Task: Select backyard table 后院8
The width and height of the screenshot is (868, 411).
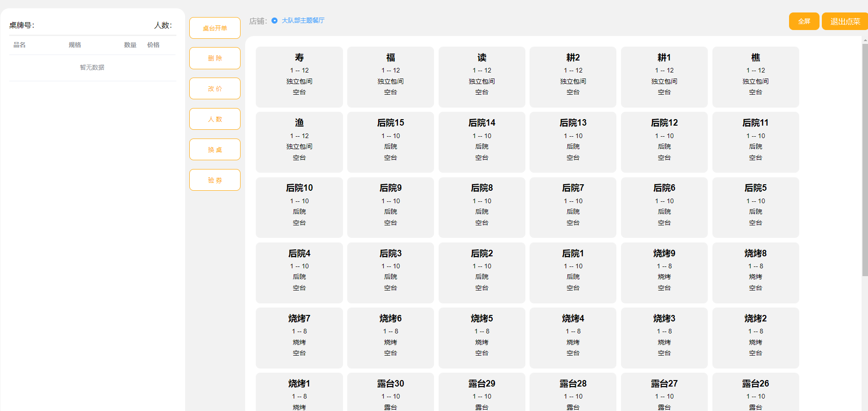Action: point(482,207)
